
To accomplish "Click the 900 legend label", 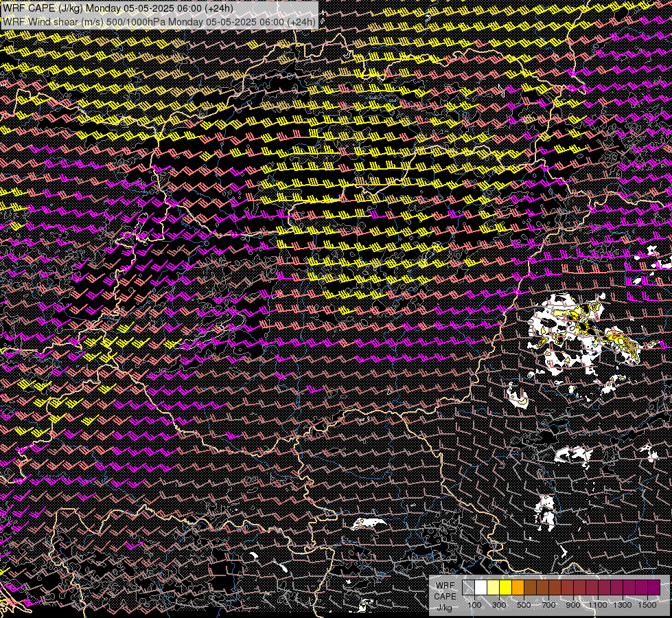I will [x=573, y=605].
